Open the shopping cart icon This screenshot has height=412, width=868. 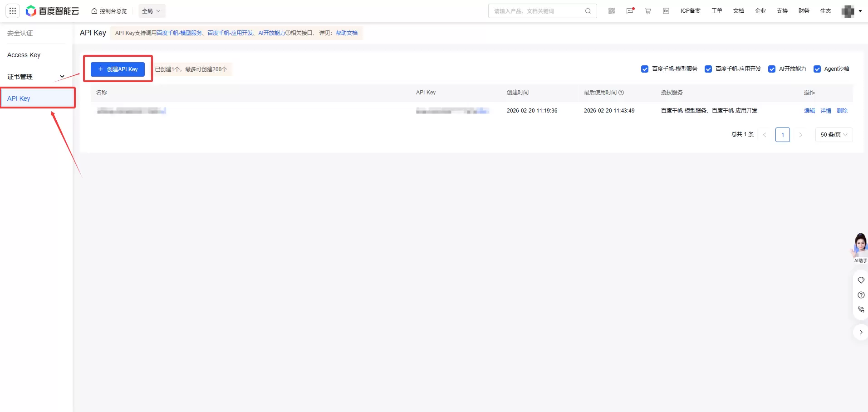point(648,11)
